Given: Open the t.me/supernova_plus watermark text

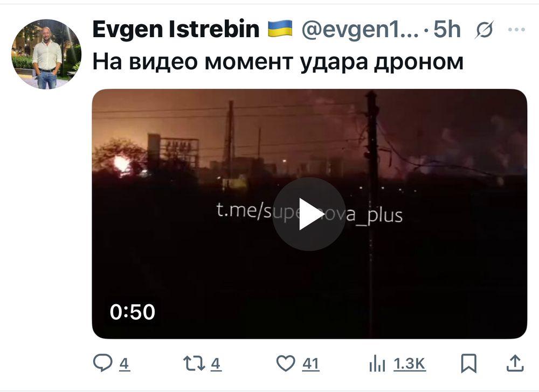Looking at the screenshot, I should 309,213.
